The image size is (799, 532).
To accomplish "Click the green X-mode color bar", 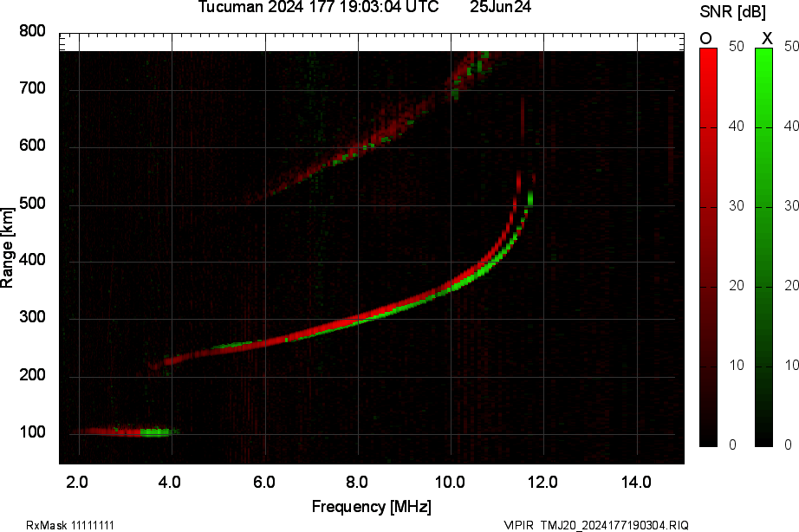I will point(763,247).
